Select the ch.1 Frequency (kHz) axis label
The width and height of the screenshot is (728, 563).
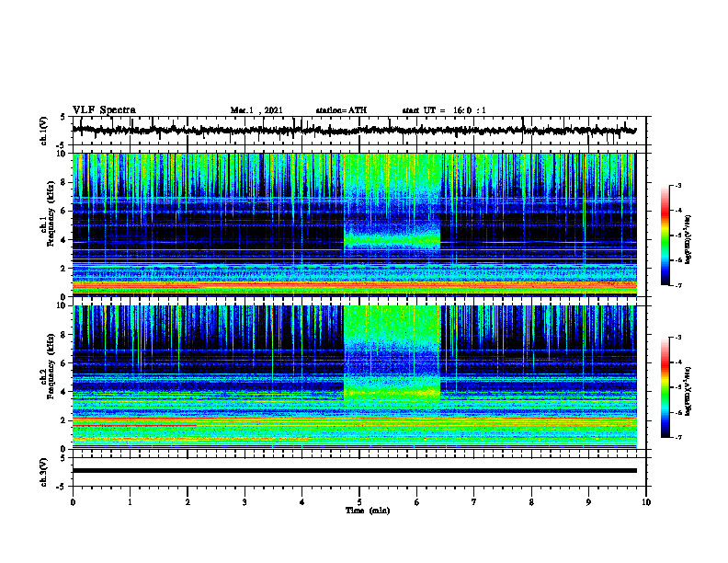coord(47,212)
